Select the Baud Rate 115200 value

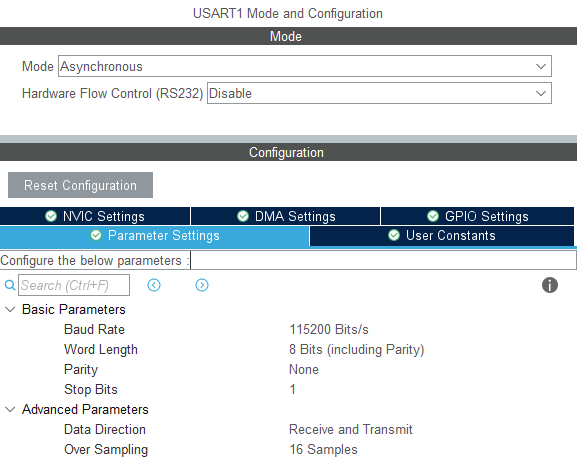pos(329,329)
